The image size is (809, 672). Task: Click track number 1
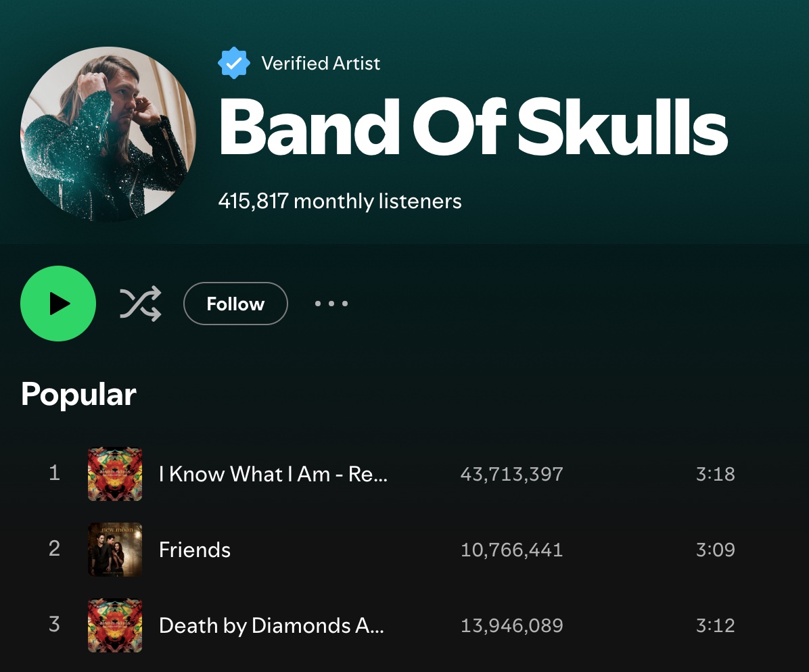[55, 473]
